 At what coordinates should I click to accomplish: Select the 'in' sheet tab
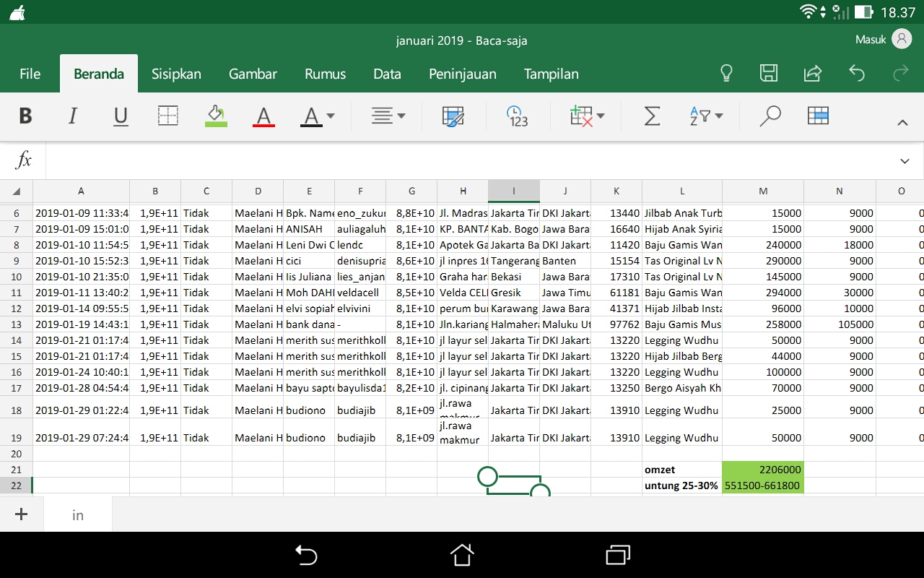click(x=78, y=515)
